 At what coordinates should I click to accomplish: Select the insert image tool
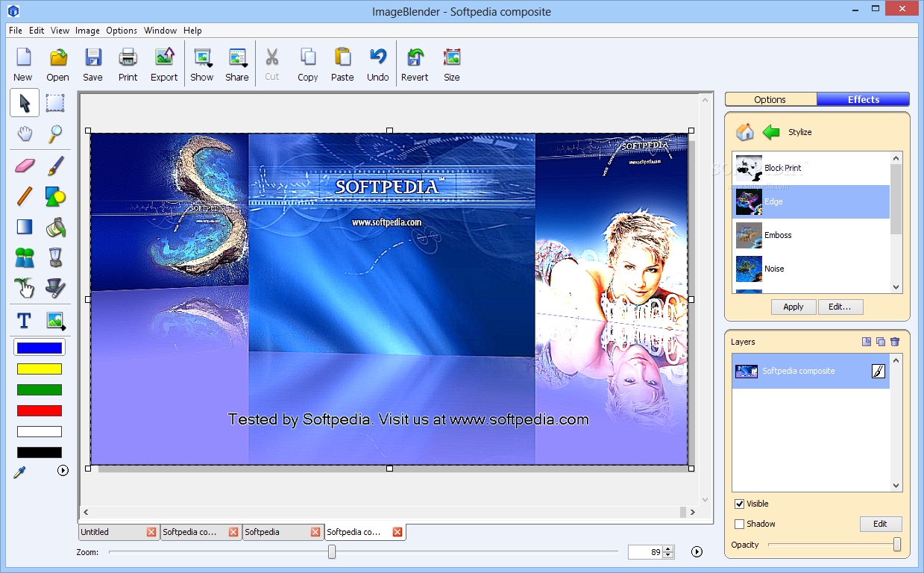55,321
